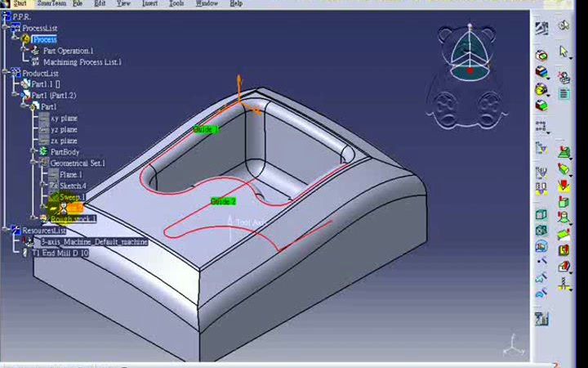Click the red arrow on yellow surface icon
This screenshot has height=368, width=588.
563,186
